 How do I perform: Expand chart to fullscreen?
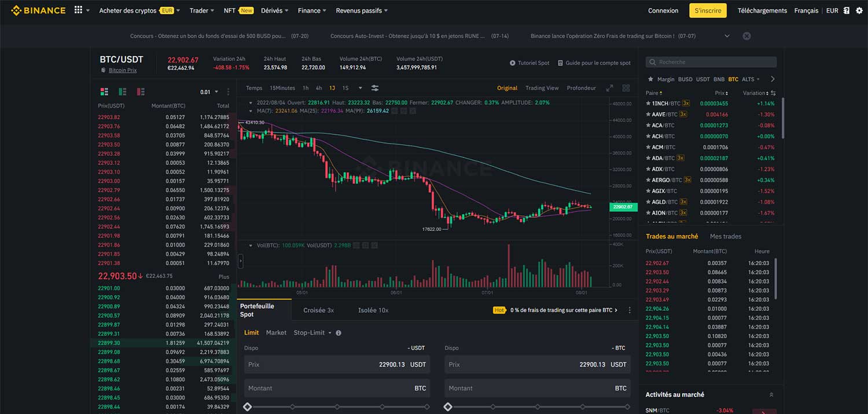point(609,88)
